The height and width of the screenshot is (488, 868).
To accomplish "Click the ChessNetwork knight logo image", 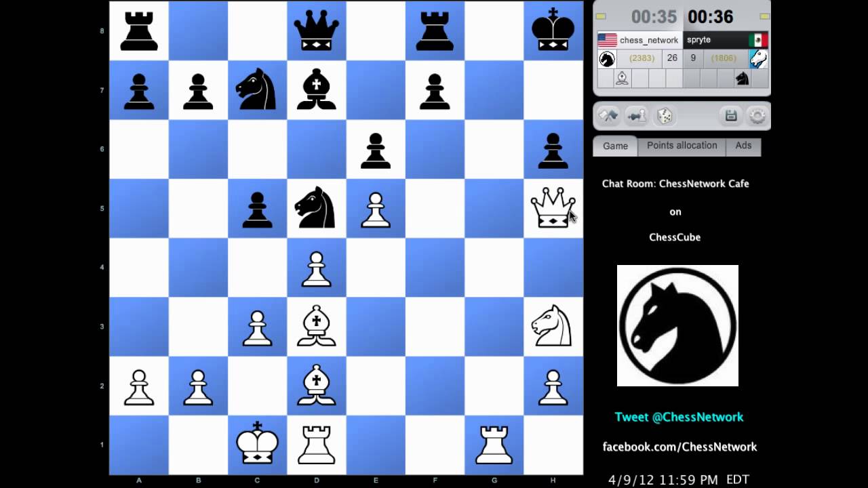I will coord(677,325).
